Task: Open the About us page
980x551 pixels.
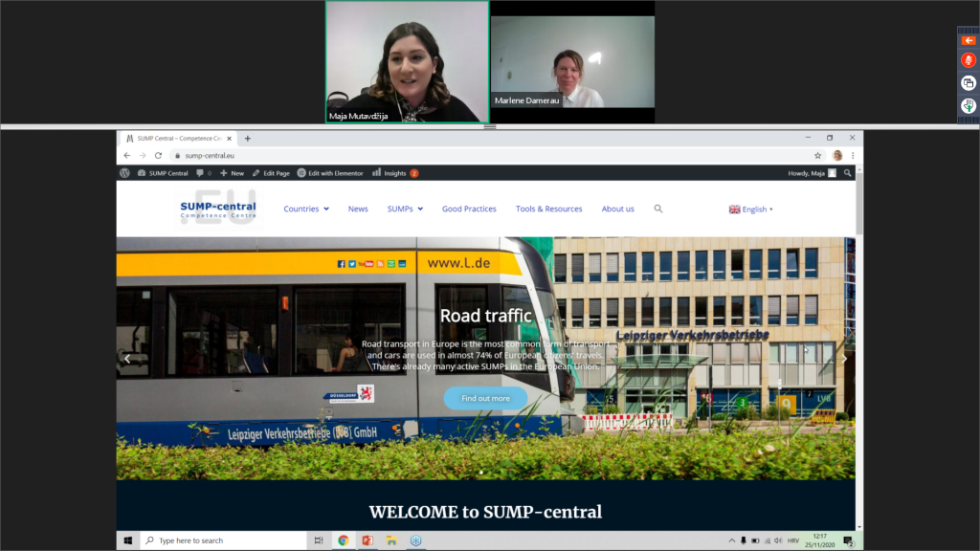Action: [x=617, y=209]
